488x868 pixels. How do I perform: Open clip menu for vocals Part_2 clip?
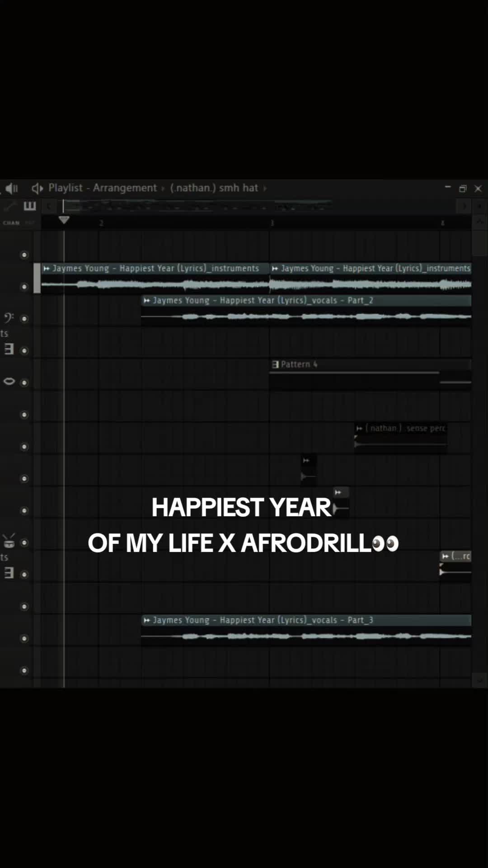point(147,301)
